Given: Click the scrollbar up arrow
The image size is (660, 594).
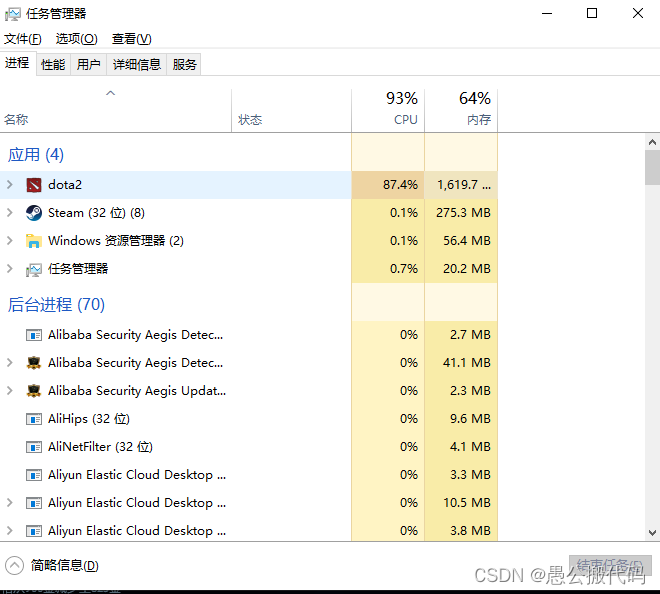Looking at the screenshot, I should [x=652, y=142].
